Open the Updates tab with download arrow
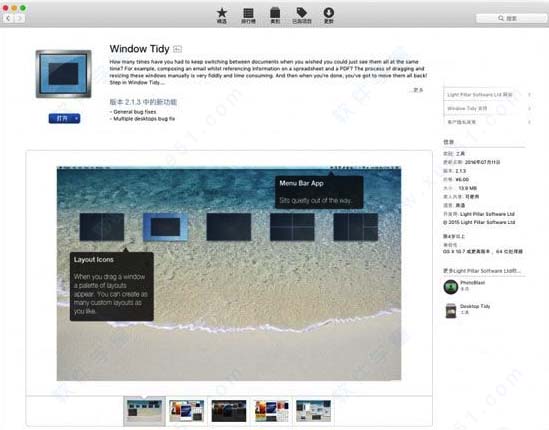 tap(328, 15)
